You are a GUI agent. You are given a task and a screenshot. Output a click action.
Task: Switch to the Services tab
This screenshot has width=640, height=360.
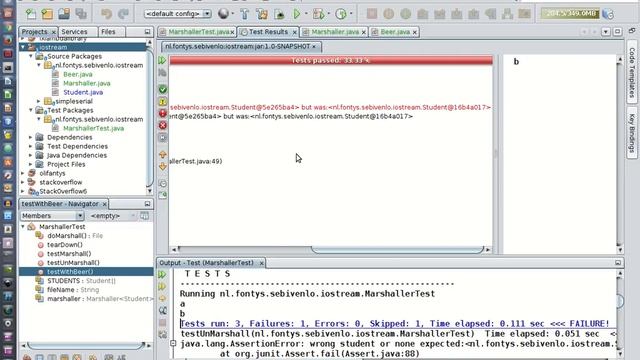74,31
